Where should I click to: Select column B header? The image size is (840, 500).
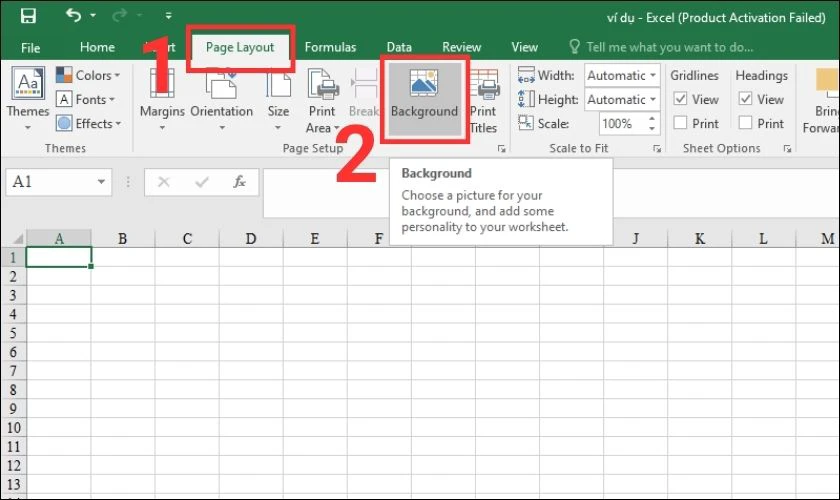click(123, 238)
